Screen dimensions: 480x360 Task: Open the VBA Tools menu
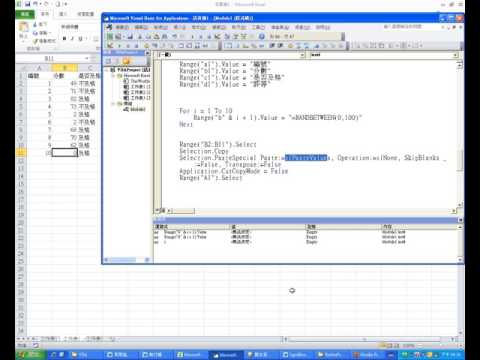click(258, 27)
